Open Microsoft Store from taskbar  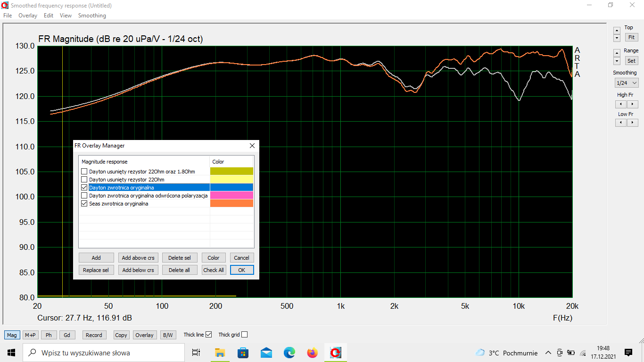(x=243, y=353)
